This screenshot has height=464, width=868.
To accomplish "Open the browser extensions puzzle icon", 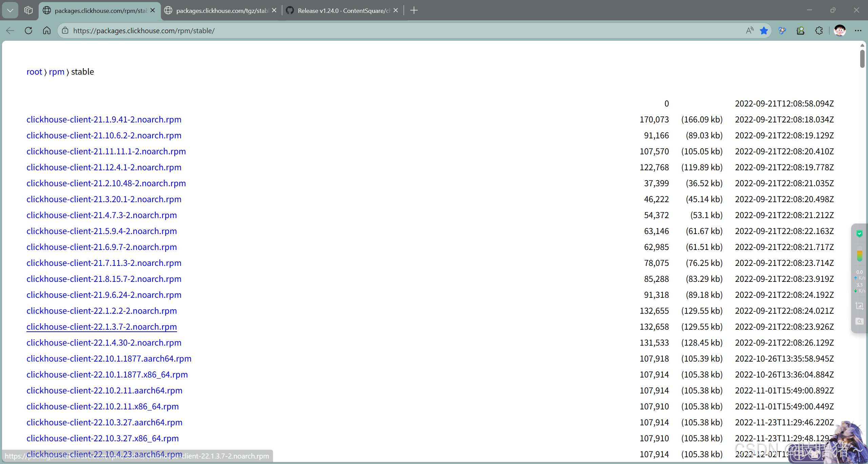I will coord(819,31).
